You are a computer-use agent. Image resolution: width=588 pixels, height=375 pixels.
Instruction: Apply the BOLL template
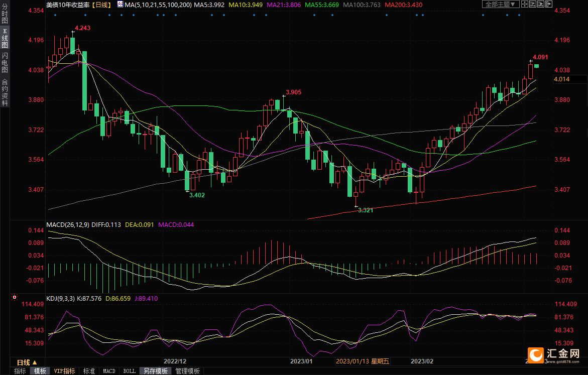coord(130,371)
